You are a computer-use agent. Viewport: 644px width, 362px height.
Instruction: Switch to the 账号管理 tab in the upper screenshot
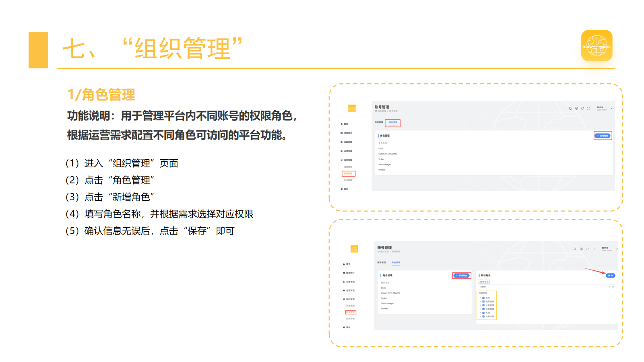(x=379, y=122)
